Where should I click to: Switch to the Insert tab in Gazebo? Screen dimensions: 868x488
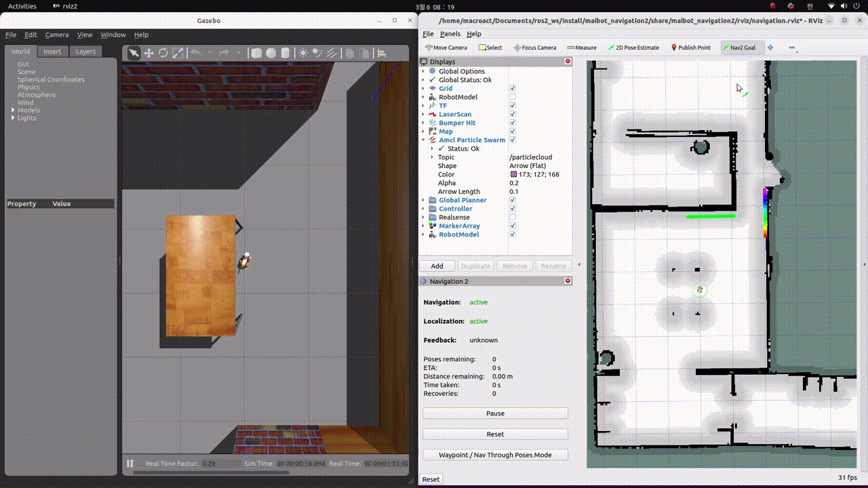(52, 52)
